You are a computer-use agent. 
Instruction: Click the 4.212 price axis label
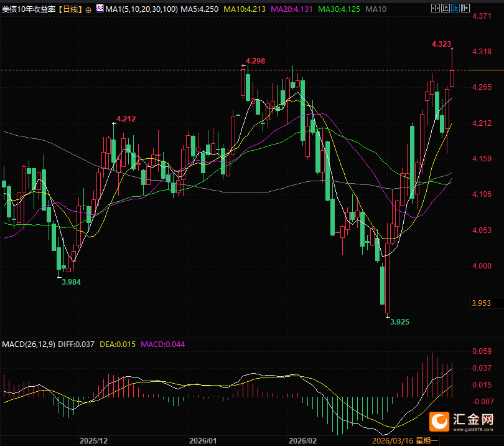482,123
